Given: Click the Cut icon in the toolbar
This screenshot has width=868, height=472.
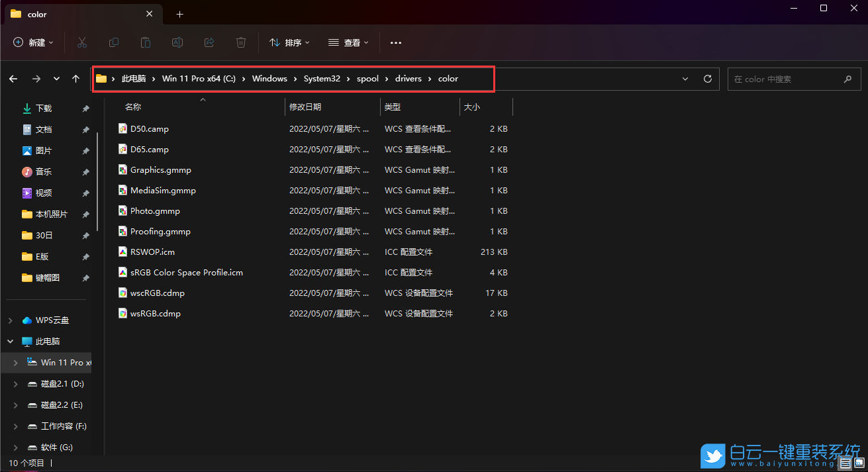Looking at the screenshot, I should coord(81,42).
